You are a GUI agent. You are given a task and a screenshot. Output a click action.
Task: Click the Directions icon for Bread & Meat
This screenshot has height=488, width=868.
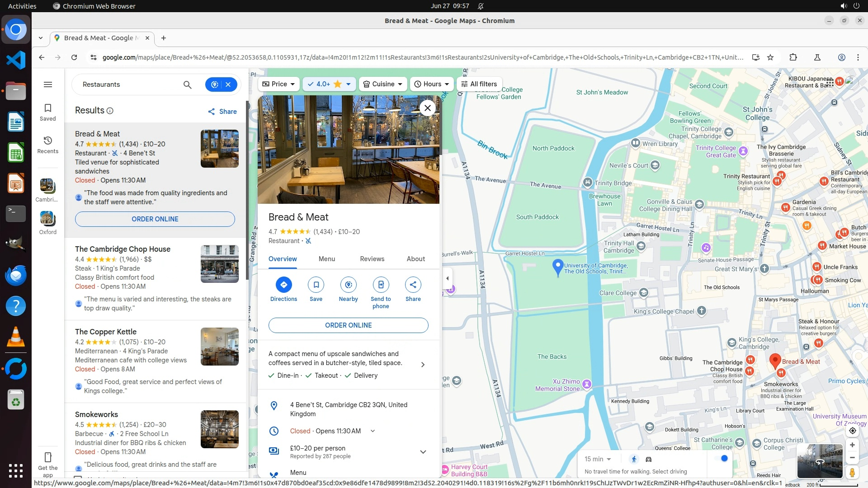click(x=283, y=285)
